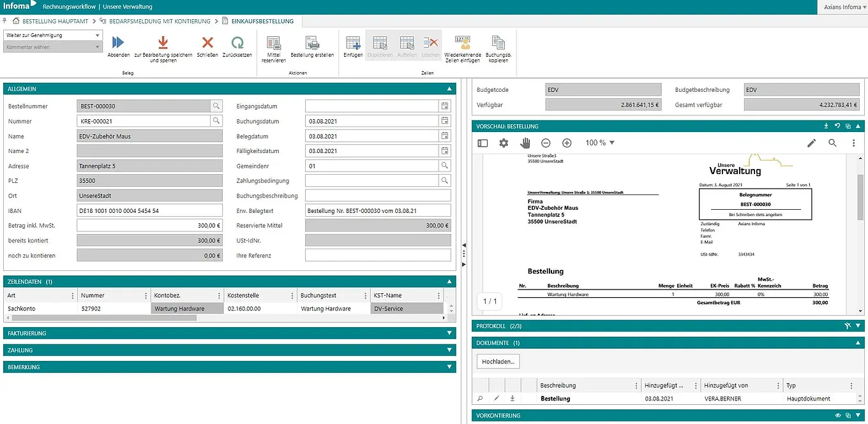Toggle visibility eye icon in Vorkontierung header

[x=838, y=416]
